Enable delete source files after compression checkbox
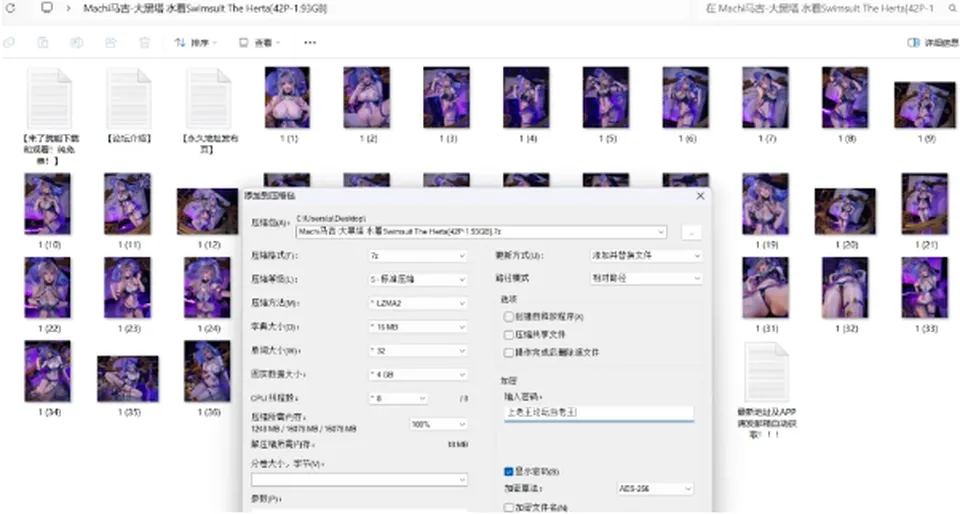The image size is (960, 514). click(508, 352)
